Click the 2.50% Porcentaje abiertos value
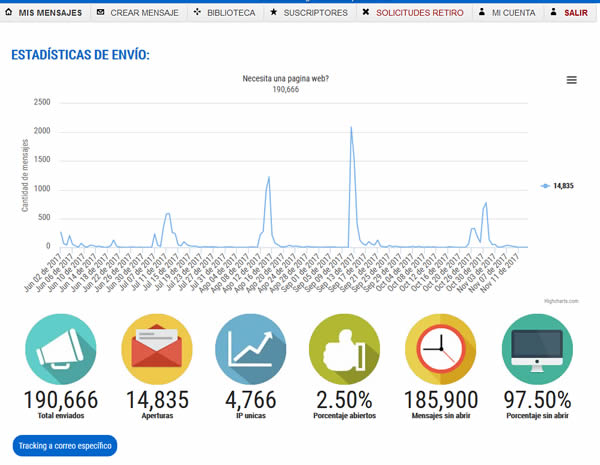This screenshot has width=600, height=465. coord(344,400)
